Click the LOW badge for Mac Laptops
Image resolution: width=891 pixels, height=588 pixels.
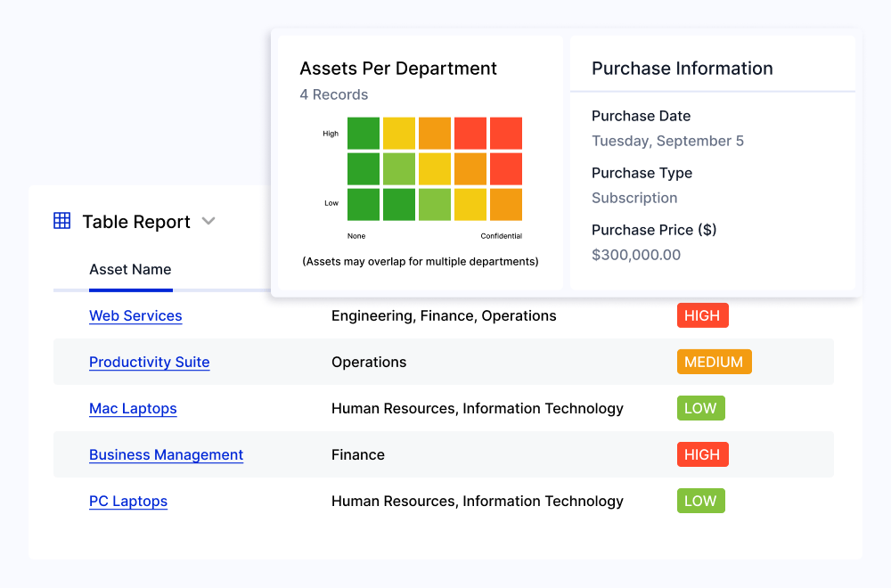coord(700,408)
